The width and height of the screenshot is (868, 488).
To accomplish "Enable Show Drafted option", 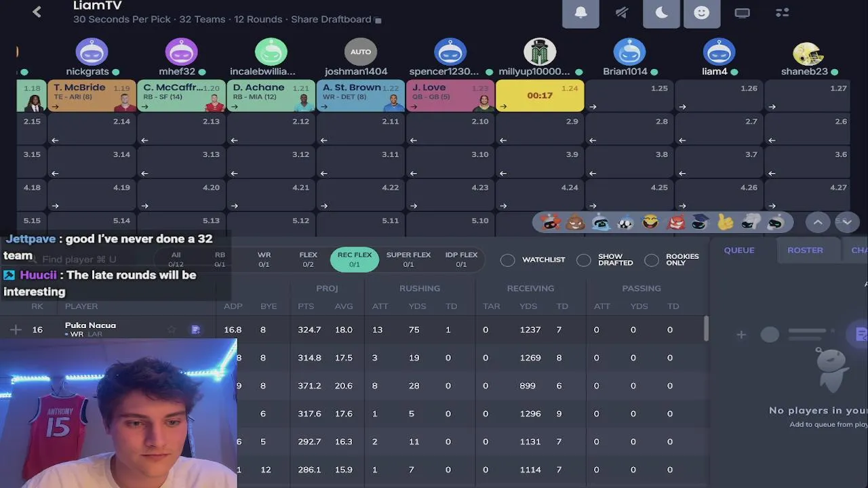I will coord(583,260).
